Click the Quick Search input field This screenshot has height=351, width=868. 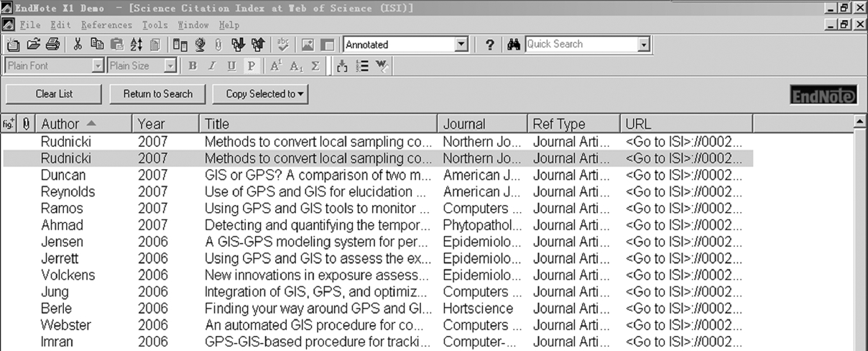click(x=581, y=45)
